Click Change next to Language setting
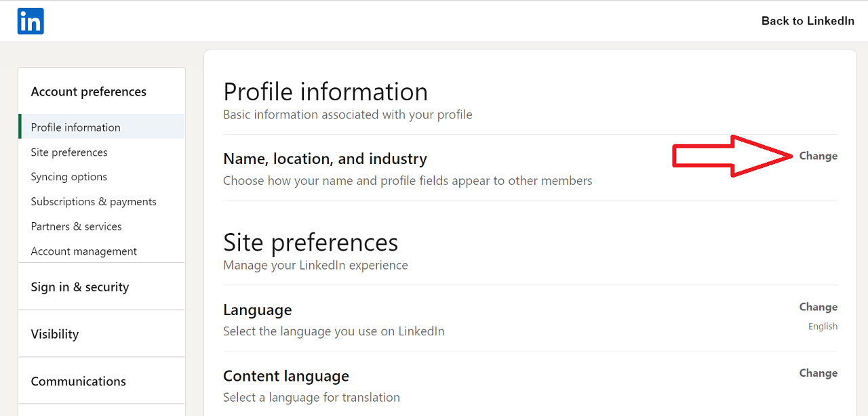The height and width of the screenshot is (416, 868). 818,307
